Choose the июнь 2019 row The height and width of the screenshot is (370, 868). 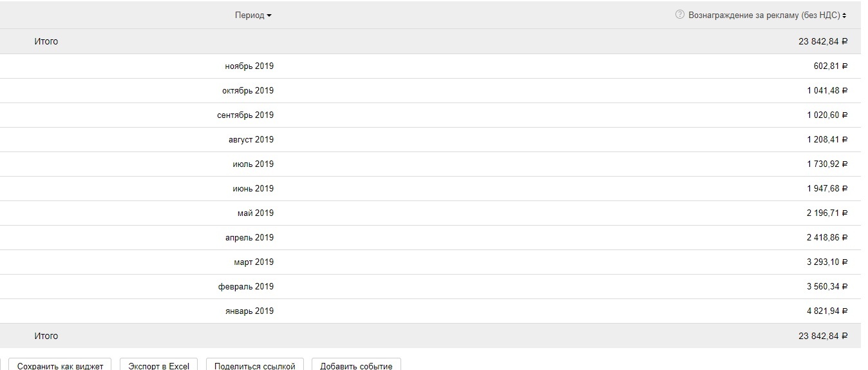point(253,188)
